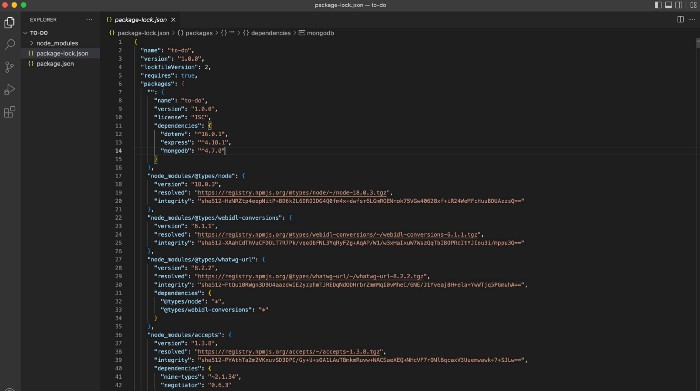Toggle bottom panel layout button
The image size is (700, 391).
[668, 5]
